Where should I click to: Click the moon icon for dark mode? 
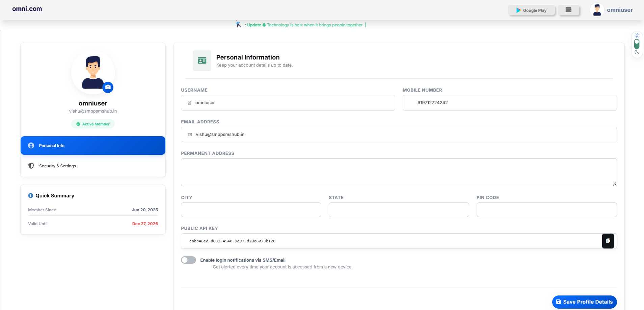click(637, 52)
